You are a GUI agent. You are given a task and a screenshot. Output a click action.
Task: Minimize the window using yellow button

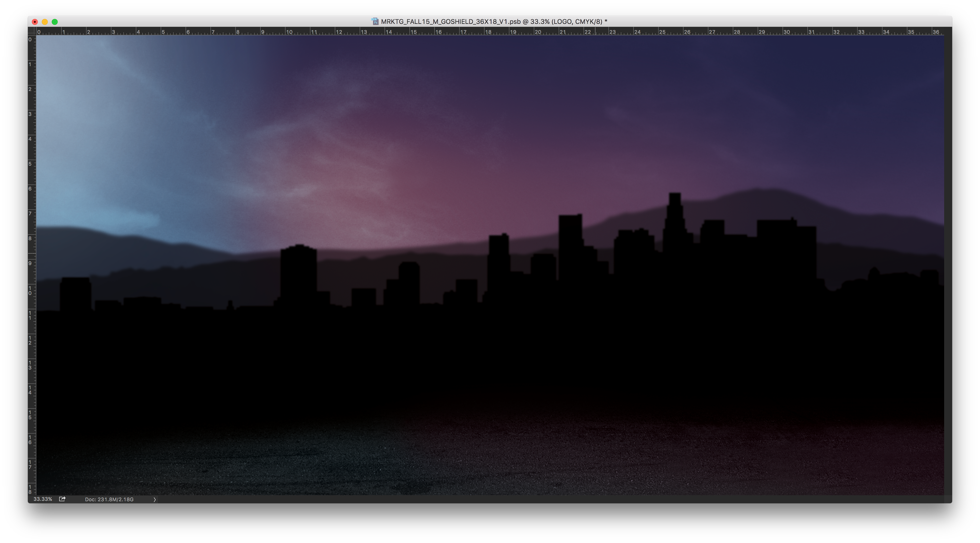[45, 22]
